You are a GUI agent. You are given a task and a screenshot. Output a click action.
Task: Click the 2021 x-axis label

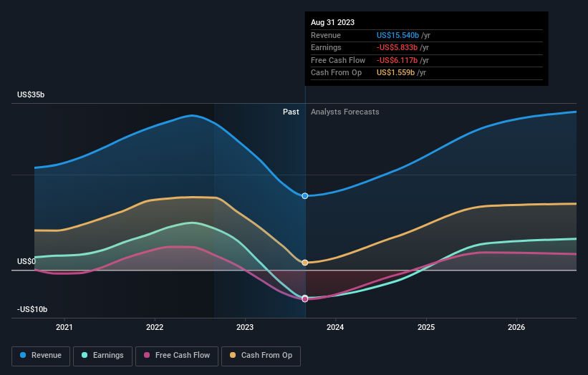[64, 328]
